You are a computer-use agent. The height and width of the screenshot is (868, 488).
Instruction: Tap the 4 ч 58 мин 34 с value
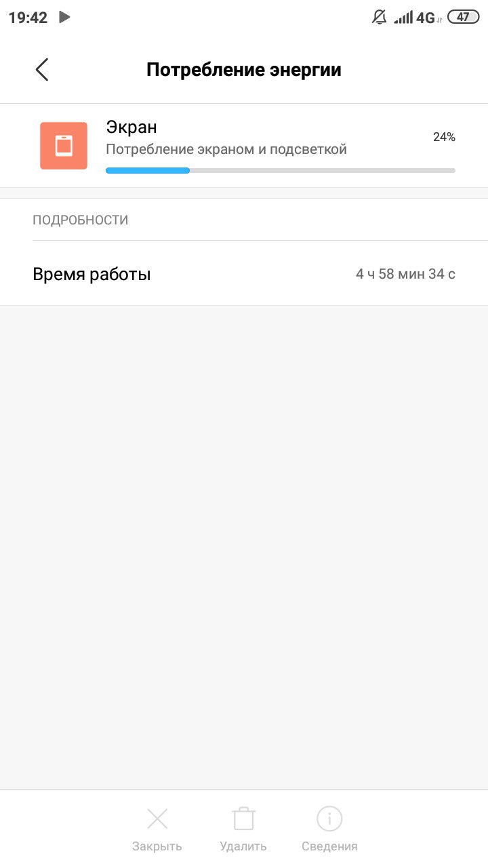[405, 274]
